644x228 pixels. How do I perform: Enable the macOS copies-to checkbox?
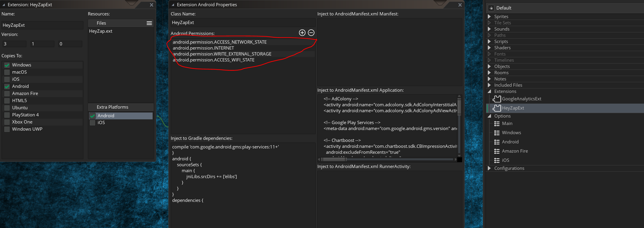tap(7, 72)
